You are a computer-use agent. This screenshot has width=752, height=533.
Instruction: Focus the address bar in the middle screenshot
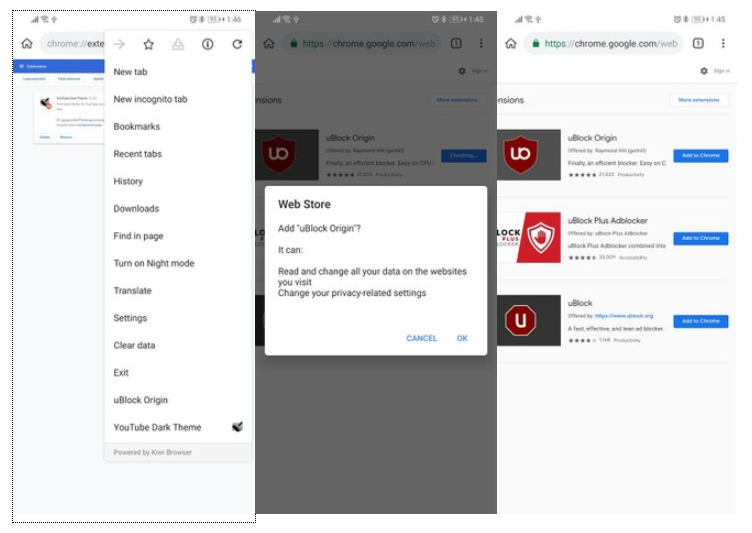[x=362, y=44]
